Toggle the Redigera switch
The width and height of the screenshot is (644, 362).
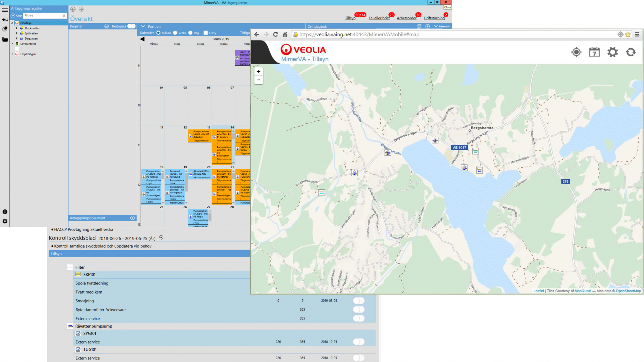click(131, 26)
